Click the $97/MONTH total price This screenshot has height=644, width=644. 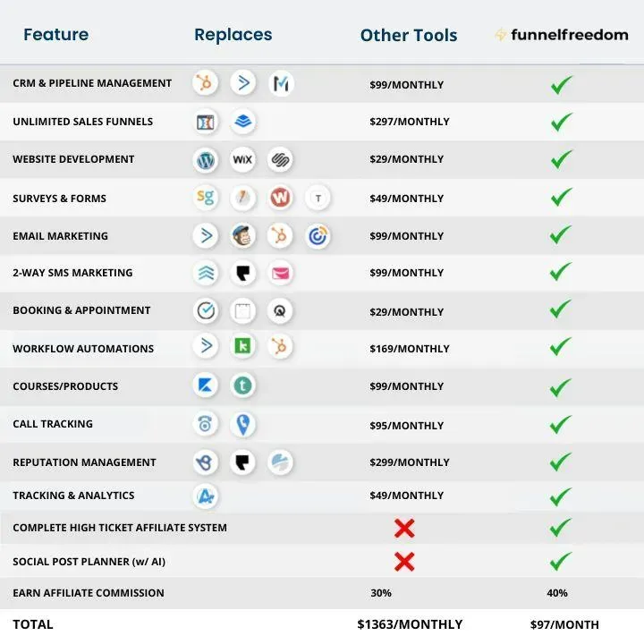564,624
